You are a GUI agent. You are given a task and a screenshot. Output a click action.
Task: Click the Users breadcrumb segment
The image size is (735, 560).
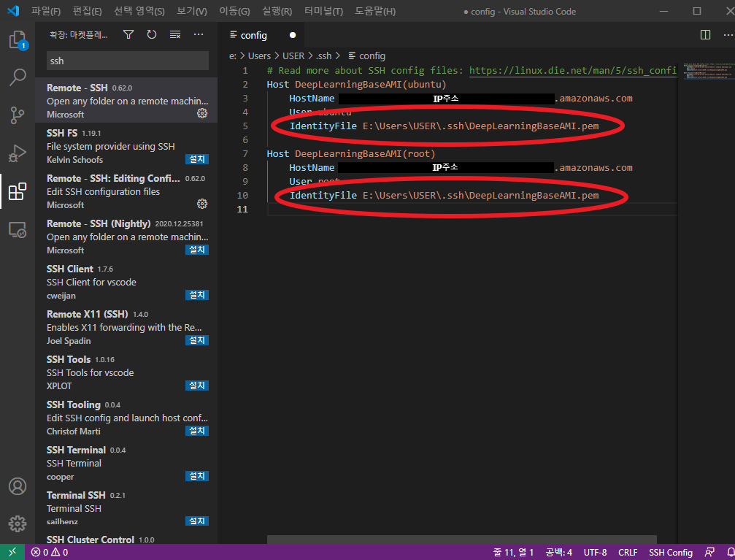point(259,55)
